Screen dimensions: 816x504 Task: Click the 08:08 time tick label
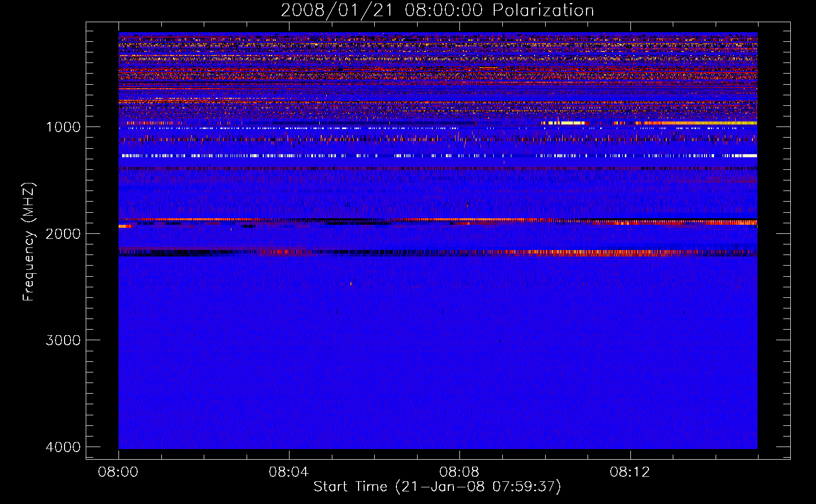(459, 472)
